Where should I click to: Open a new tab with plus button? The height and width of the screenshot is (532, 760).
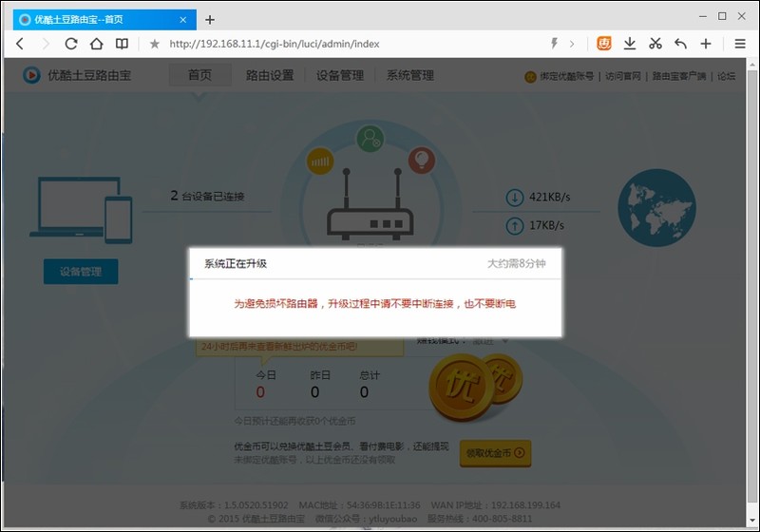tap(210, 20)
